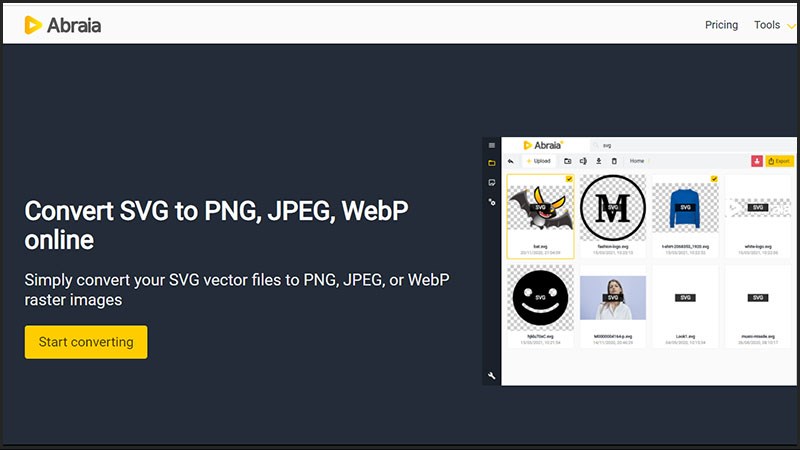This screenshot has height=450, width=800.
Task: Click the workflow nodes icon in the sidebar
Action: tap(492, 202)
